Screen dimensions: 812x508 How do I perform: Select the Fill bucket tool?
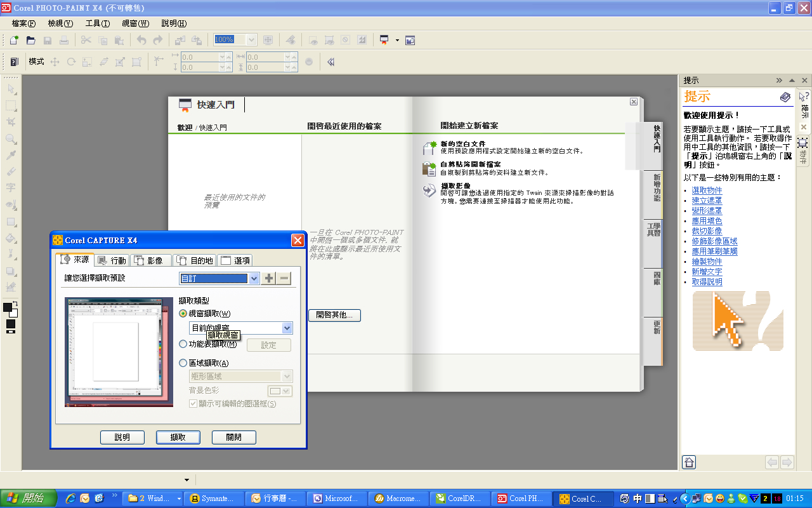(x=11, y=238)
